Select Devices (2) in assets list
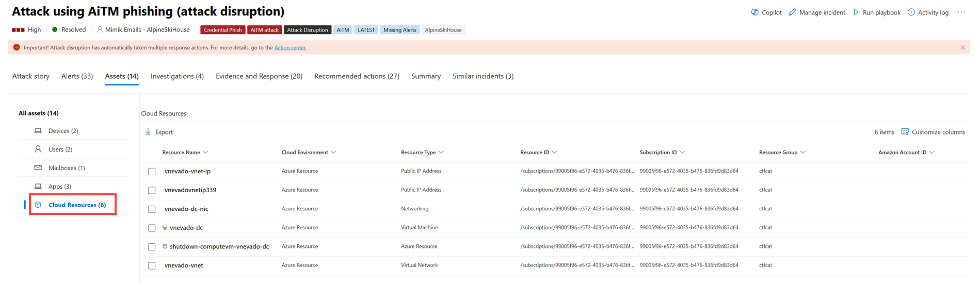Image resolution: width=980 pixels, height=284 pixels. click(x=63, y=131)
